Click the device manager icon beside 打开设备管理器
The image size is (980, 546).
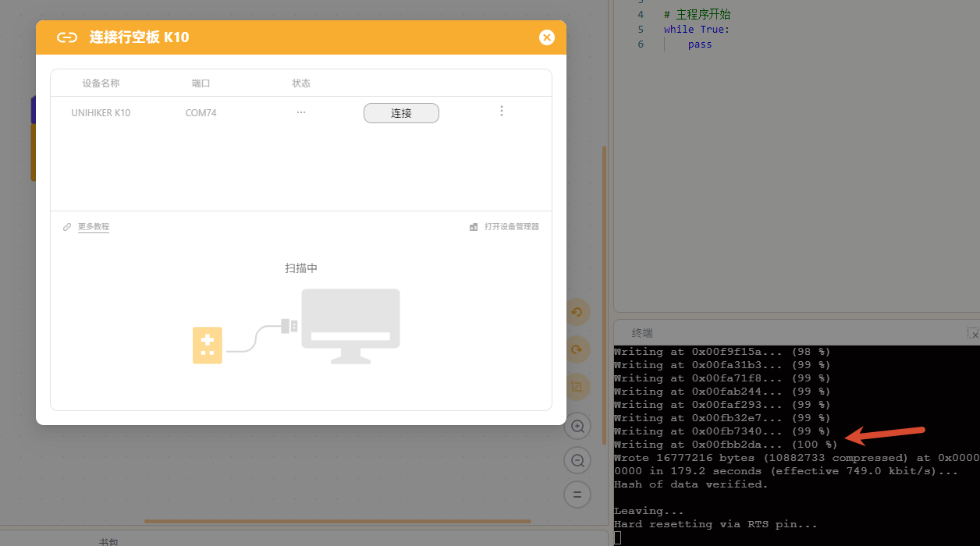(474, 227)
